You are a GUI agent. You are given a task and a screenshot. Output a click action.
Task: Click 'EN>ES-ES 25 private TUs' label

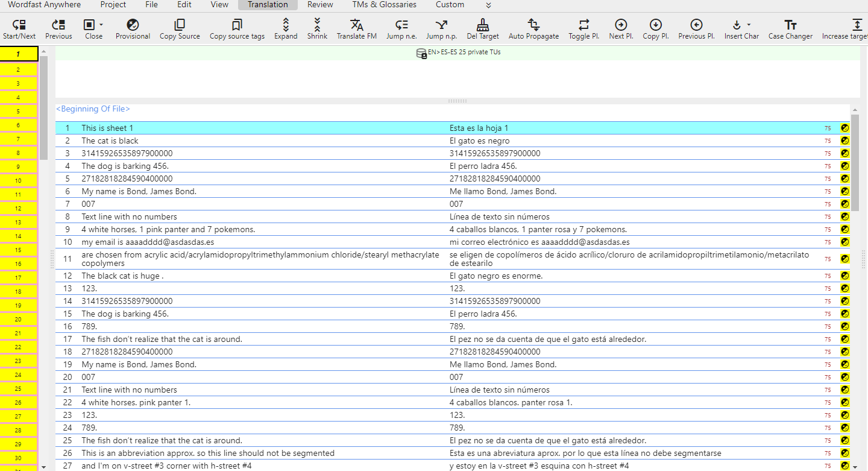click(x=465, y=52)
